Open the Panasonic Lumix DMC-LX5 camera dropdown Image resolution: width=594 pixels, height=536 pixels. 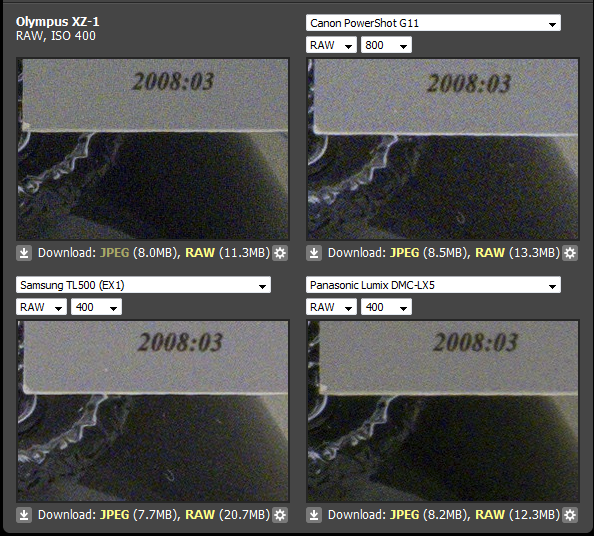click(433, 285)
